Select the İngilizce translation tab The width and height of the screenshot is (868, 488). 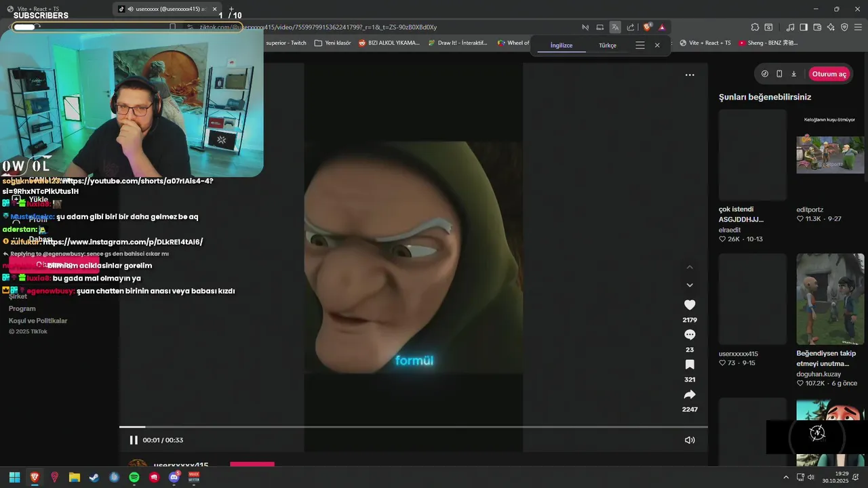pos(561,45)
